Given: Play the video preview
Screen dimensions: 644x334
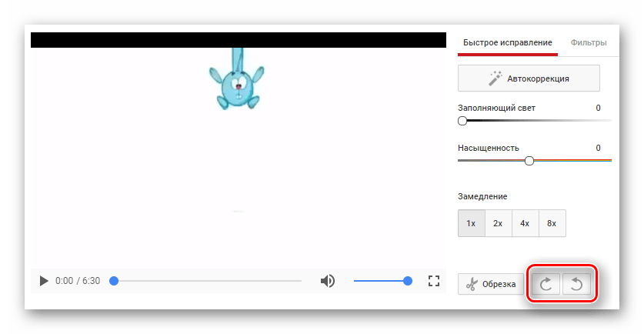Looking at the screenshot, I should point(44,281).
